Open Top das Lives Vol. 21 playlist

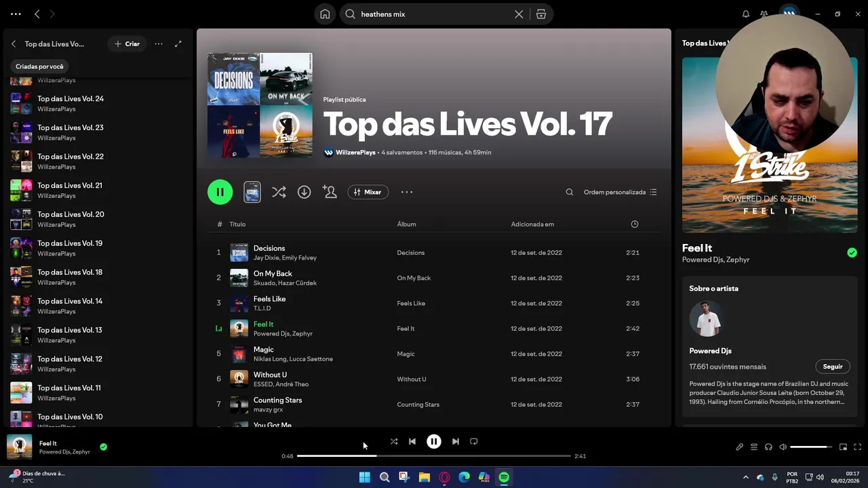click(98, 190)
